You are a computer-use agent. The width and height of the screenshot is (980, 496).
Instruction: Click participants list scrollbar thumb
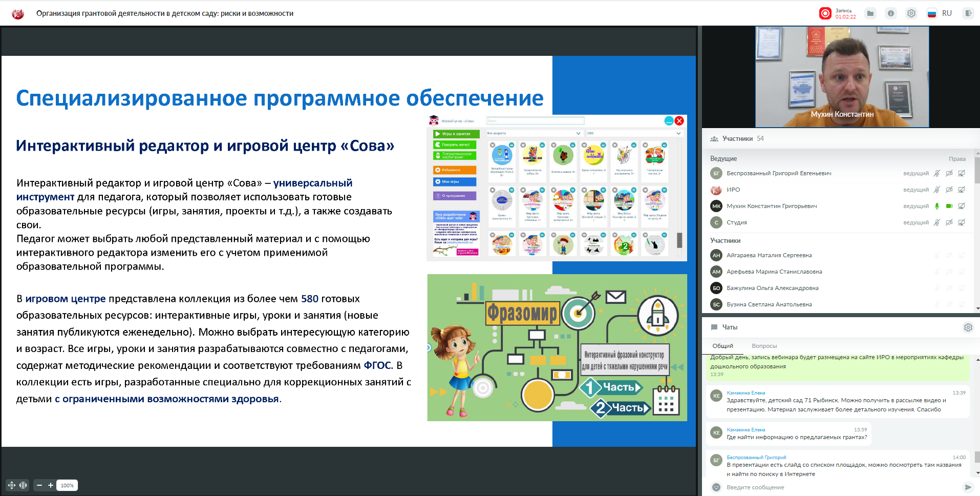[x=977, y=171]
